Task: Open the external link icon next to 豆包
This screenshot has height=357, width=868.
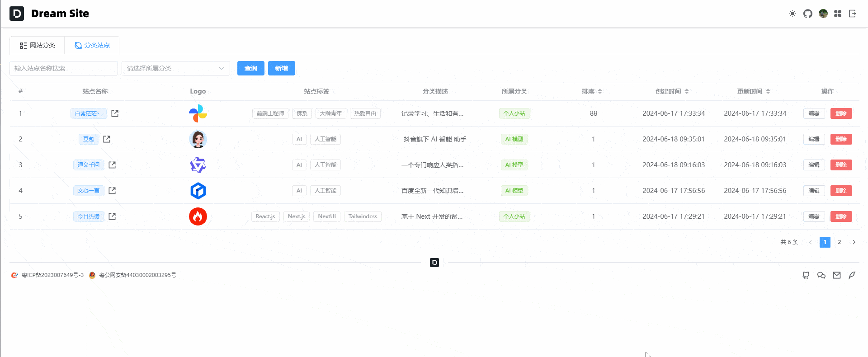Action: click(x=107, y=139)
